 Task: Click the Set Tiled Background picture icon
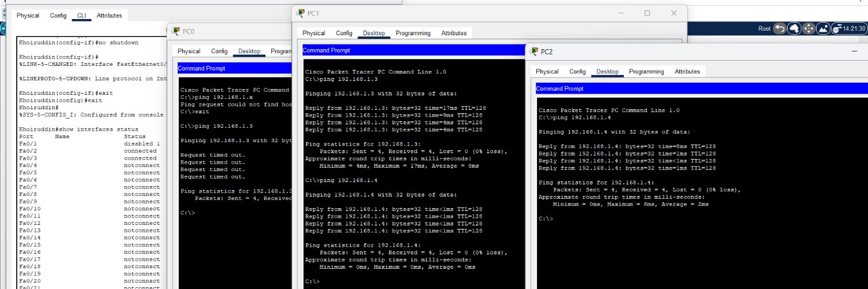[x=823, y=28]
